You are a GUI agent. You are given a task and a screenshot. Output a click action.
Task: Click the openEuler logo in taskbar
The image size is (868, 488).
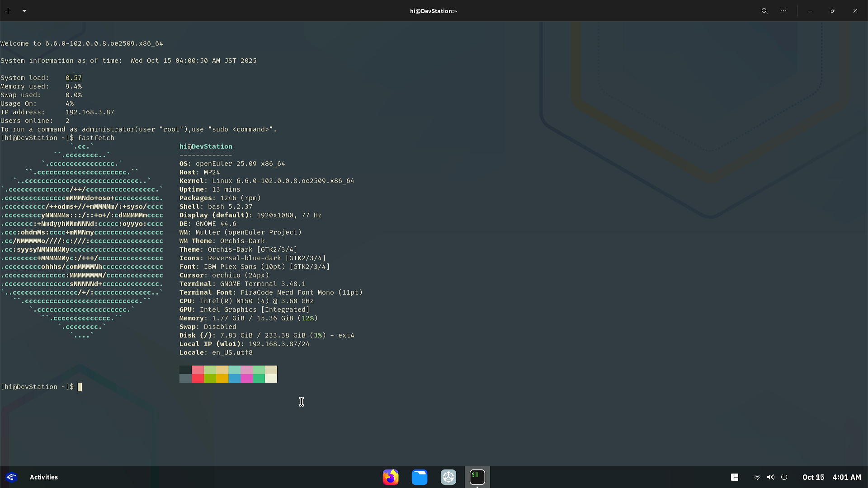click(x=11, y=477)
